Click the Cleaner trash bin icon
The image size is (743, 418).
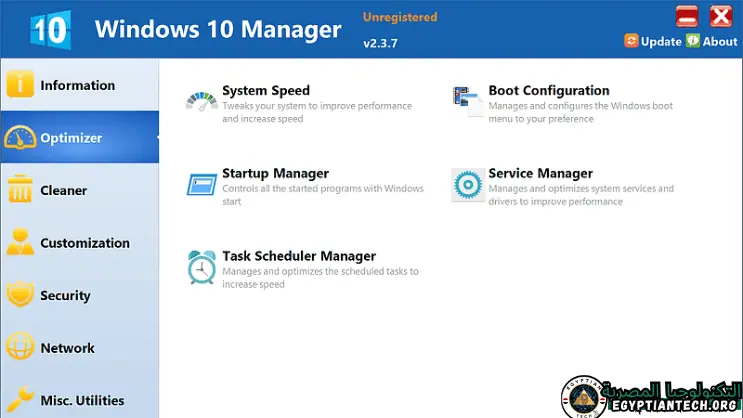(x=20, y=188)
